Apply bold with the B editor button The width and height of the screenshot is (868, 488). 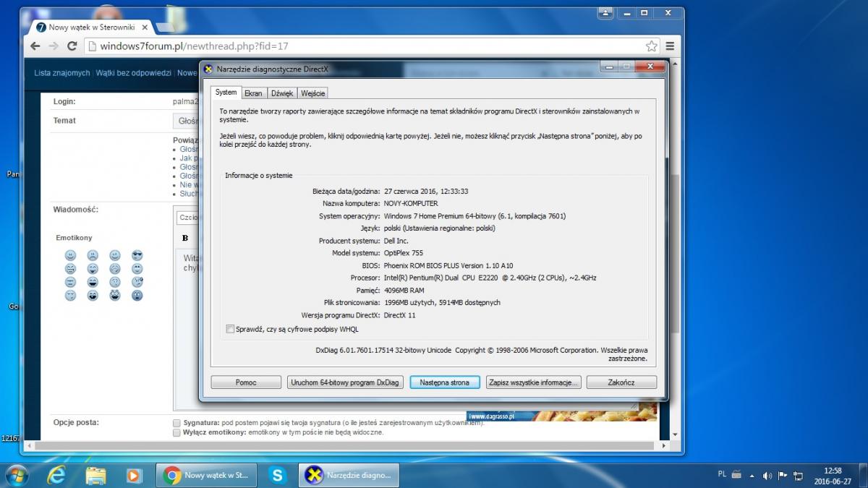coord(185,238)
